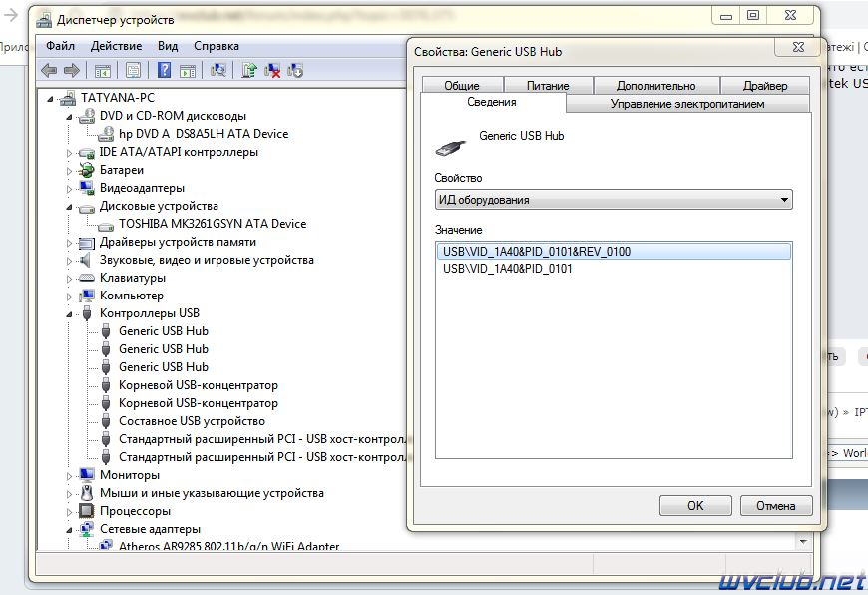Click the USB plug icon beside Контроллеры USB

87,313
